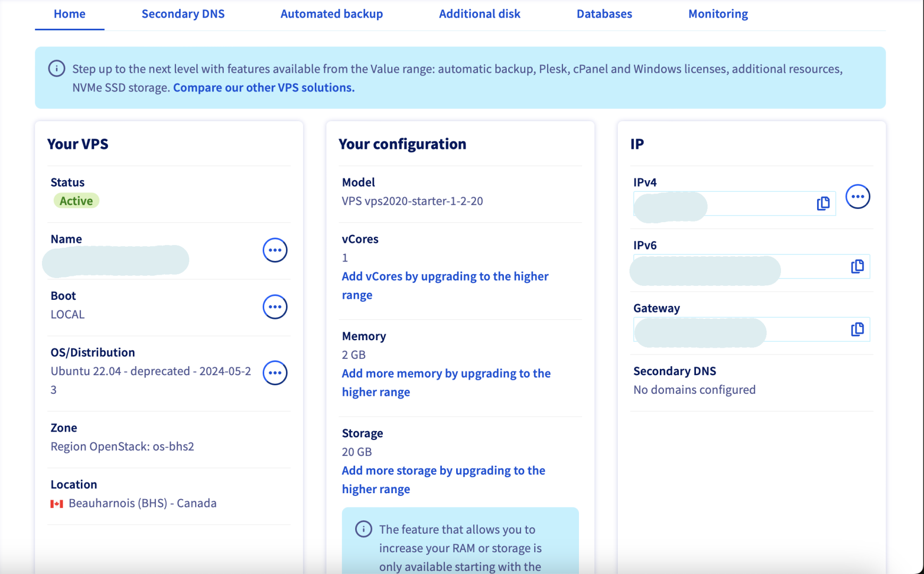Click the IPv4 label

coord(645,182)
